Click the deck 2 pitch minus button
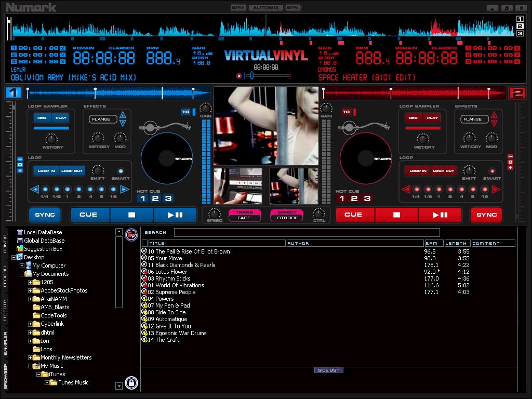 510,156
